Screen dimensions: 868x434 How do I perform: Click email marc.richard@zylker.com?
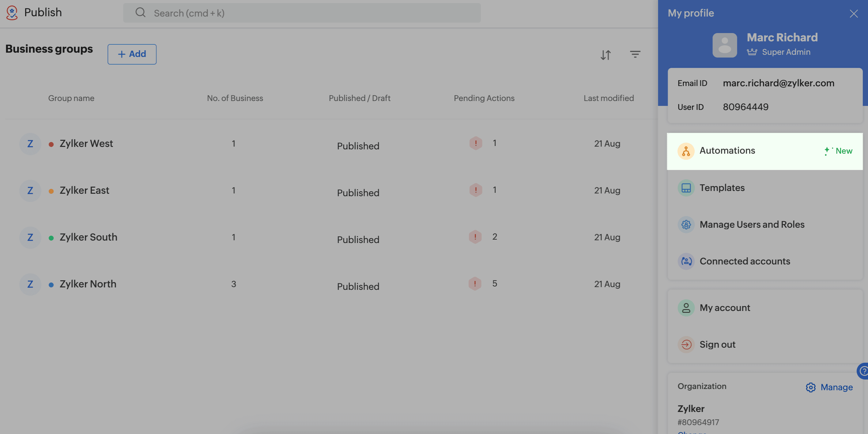coord(778,83)
